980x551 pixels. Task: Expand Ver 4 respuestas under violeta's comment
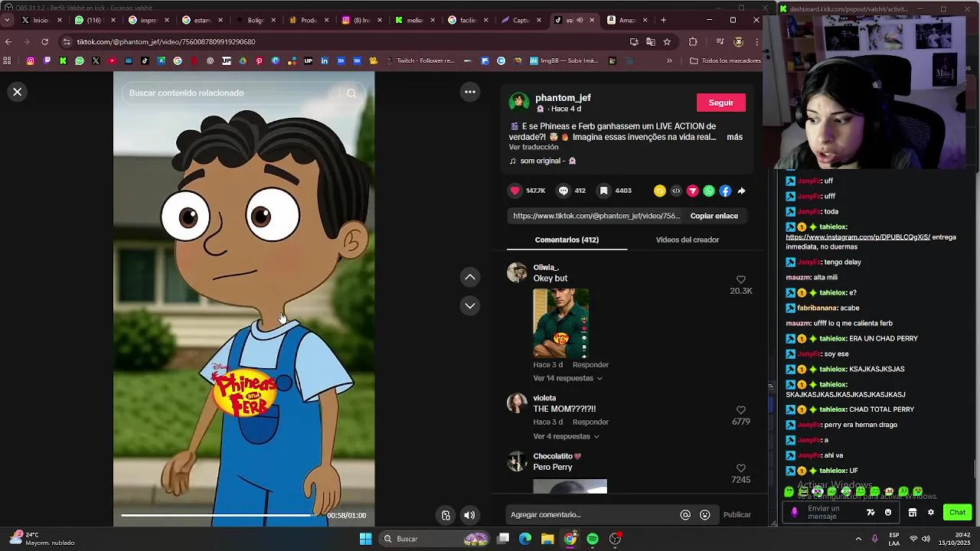click(x=566, y=436)
